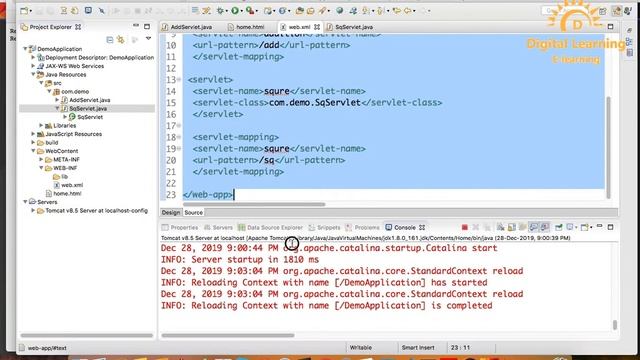
Task: Toggle Show Console When Standard Error Changes
Action: pos(544,227)
